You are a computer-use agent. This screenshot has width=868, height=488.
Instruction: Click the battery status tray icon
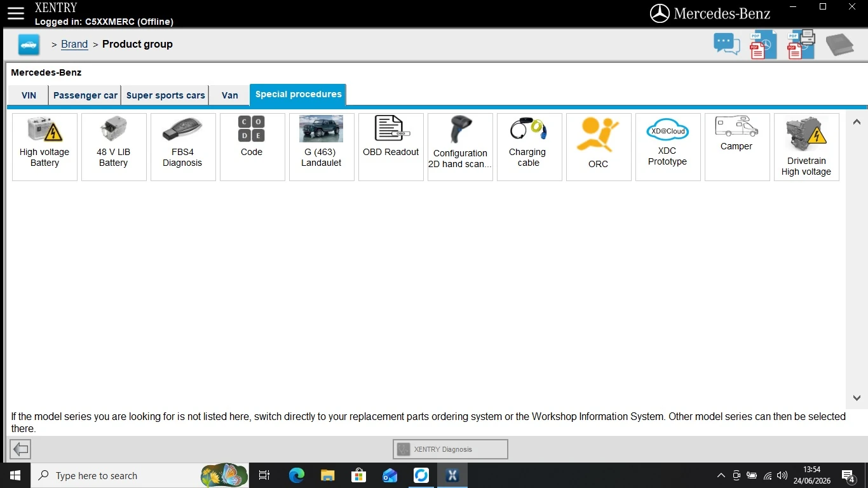(752, 475)
